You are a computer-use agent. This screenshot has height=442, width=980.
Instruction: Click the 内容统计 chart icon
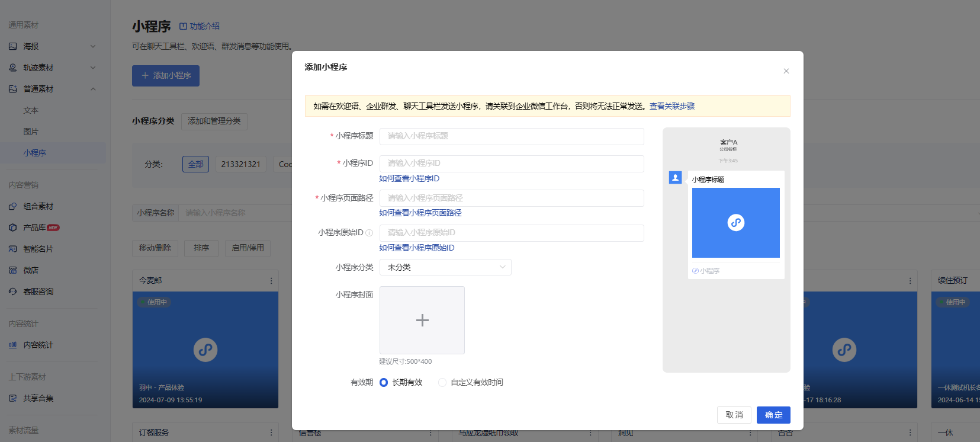coord(13,345)
